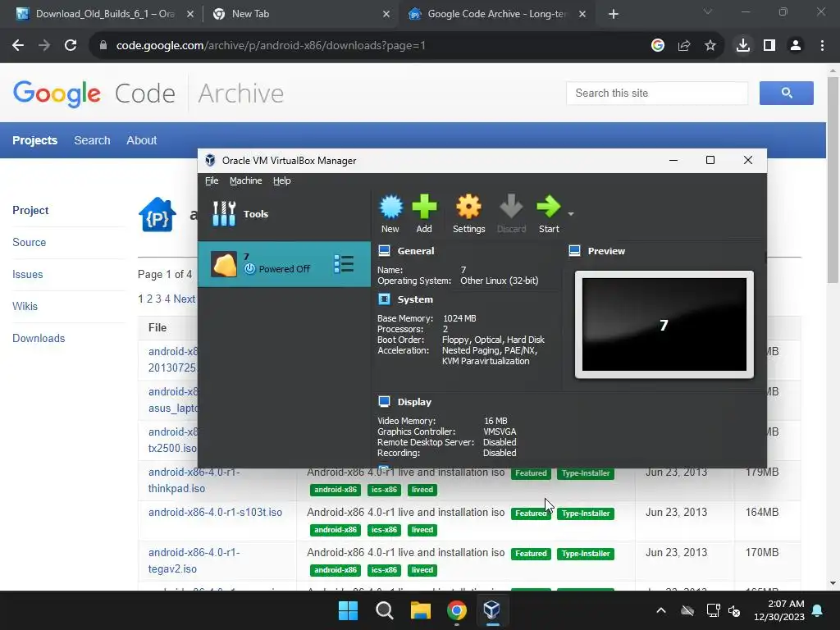Click Search this site field
The height and width of the screenshot is (630, 840).
[x=657, y=94]
